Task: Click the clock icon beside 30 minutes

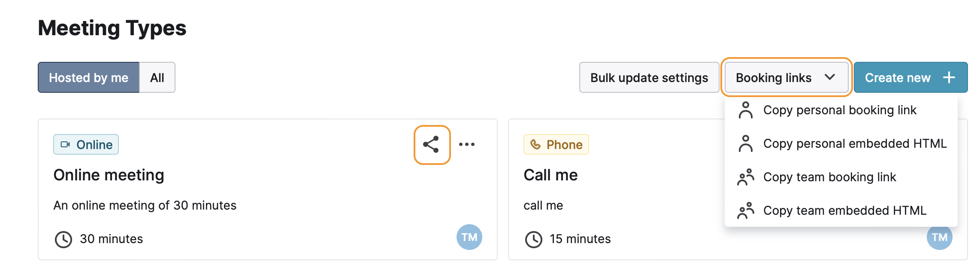Action: [x=64, y=239]
